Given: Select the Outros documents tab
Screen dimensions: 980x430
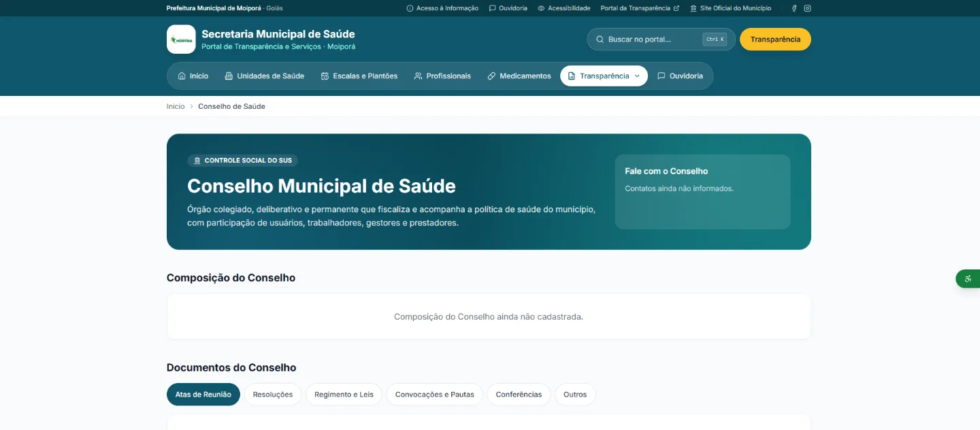Looking at the screenshot, I should point(575,395).
